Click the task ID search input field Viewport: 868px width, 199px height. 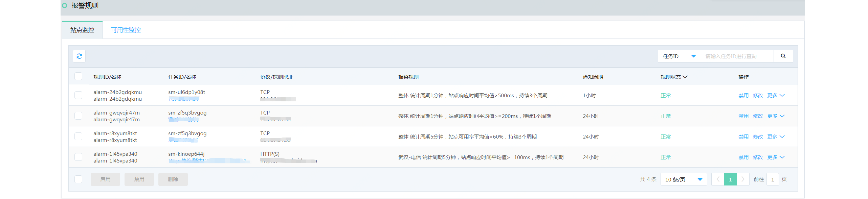tap(737, 56)
